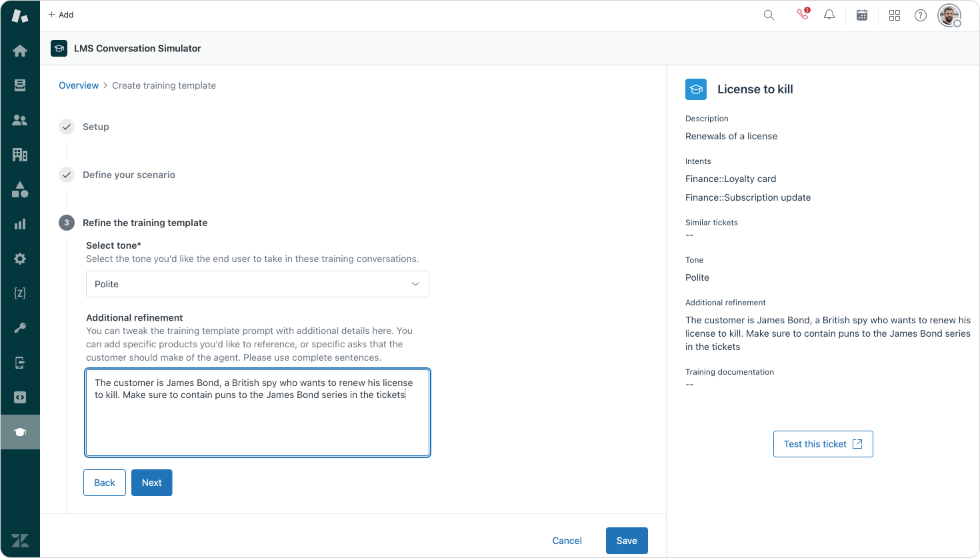Viewport: 980px width, 558px height.
Task: Click the Polite value under Tone
Action: point(697,277)
